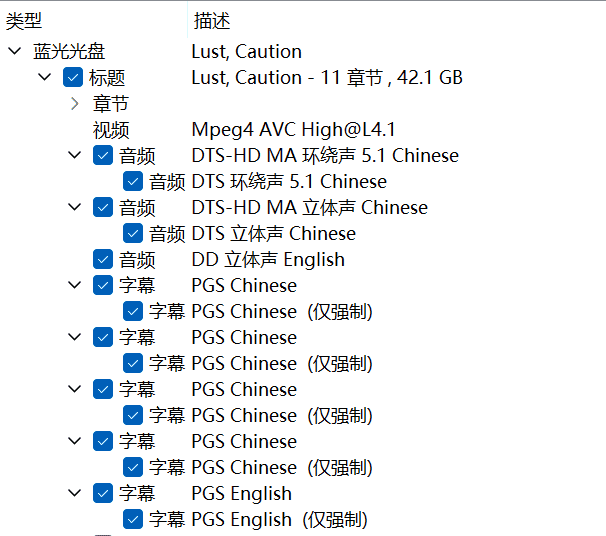Uncheck the 标题 Lust, Caution checkbox
The image size is (606, 536).
coord(72,77)
